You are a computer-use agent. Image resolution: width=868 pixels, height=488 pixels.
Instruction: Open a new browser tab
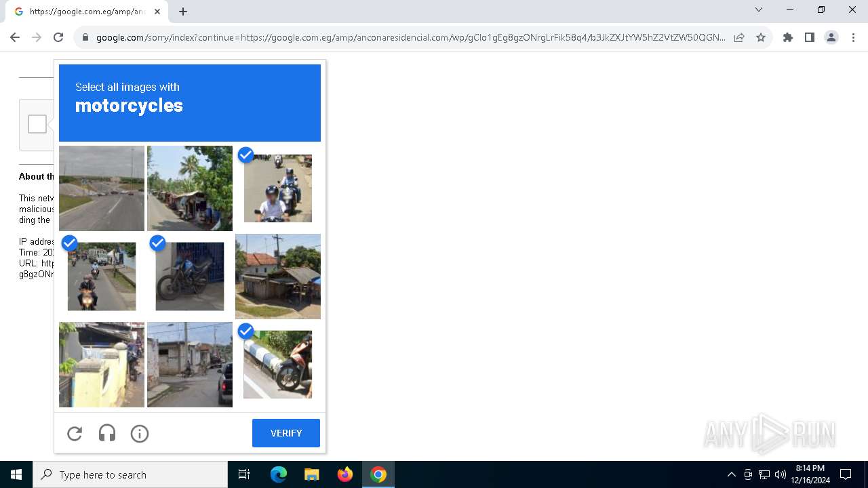pos(183,12)
